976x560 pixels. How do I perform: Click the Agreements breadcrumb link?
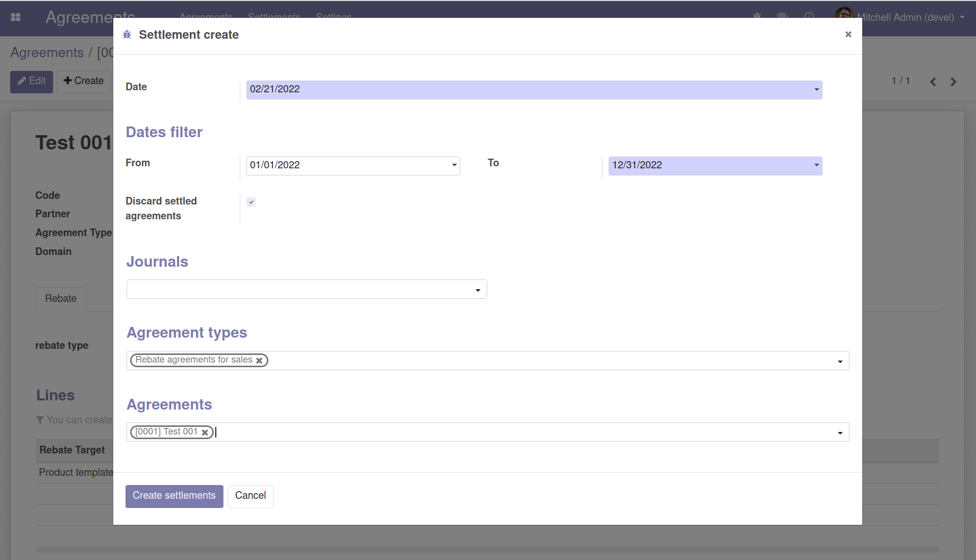point(47,53)
